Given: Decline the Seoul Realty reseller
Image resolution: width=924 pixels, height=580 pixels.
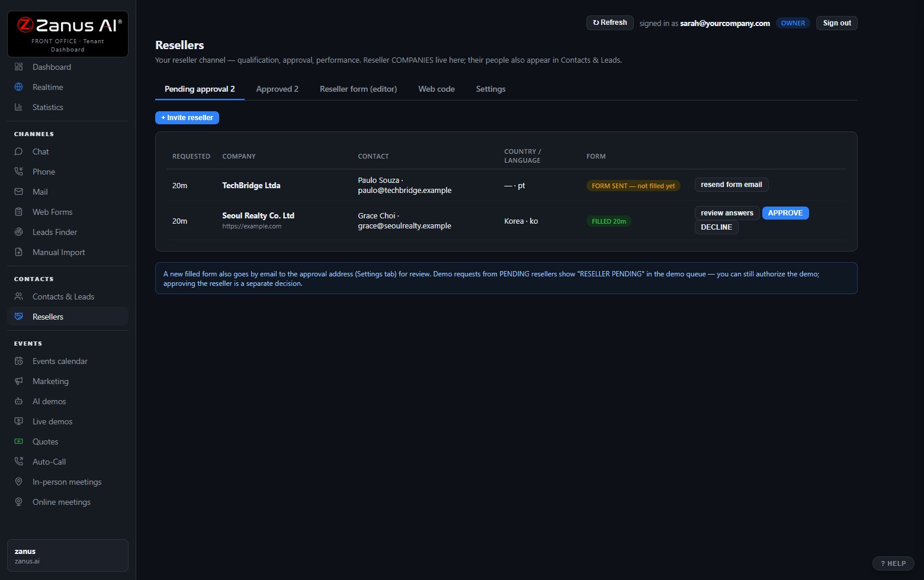Looking at the screenshot, I should click(x=716, y=227).
